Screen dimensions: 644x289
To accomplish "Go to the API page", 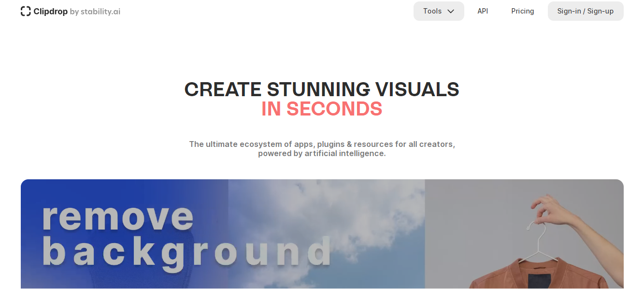I will tap(483, 11).
